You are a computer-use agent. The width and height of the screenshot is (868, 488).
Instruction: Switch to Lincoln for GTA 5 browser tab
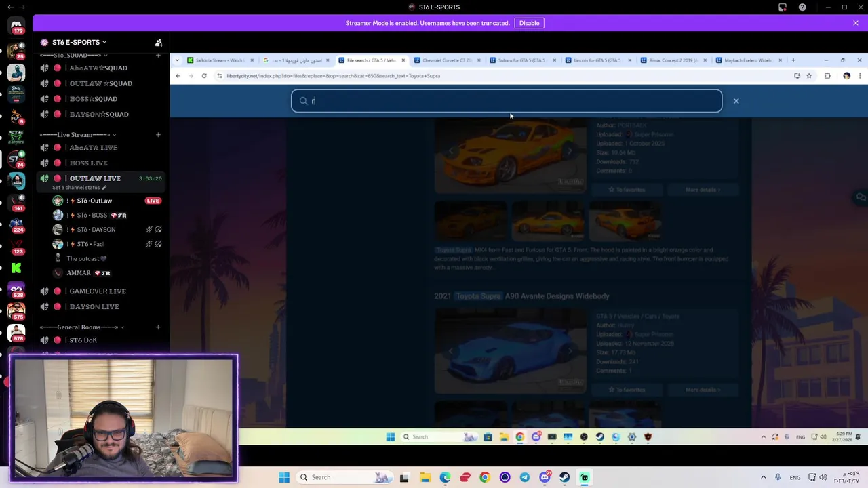[595, 60]
